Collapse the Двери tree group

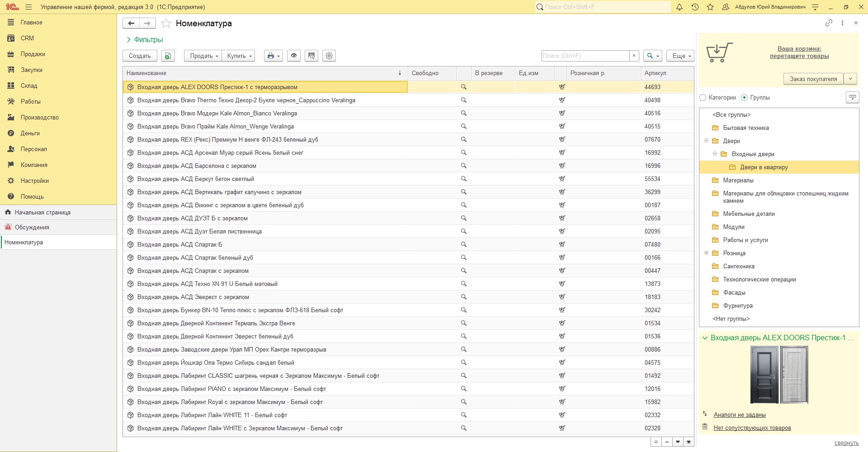click(x=706, y=141)
